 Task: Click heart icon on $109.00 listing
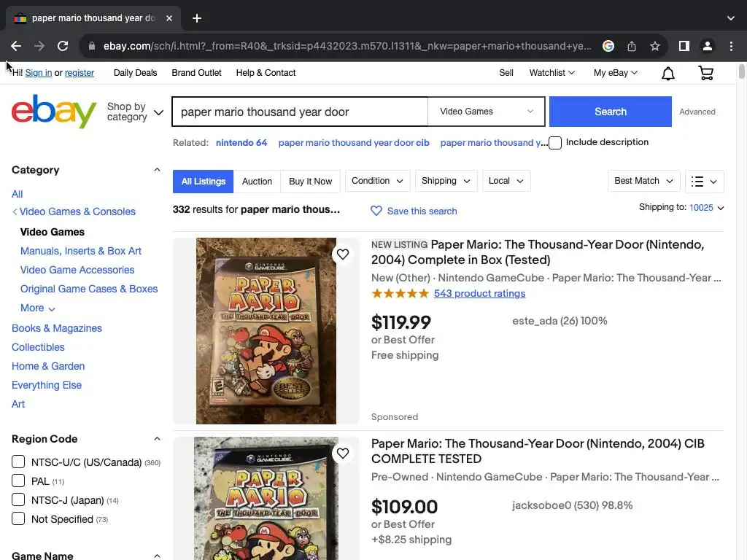pyautogui.click(x=342, y=454)
